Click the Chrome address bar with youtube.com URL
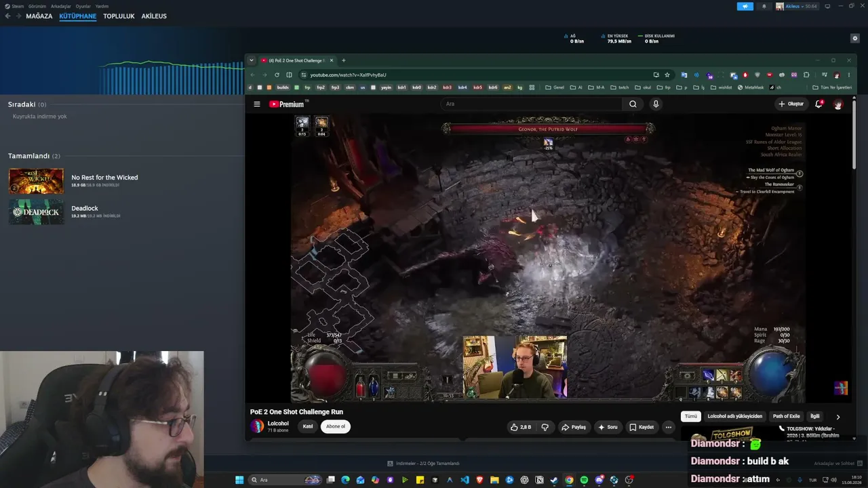Image resolution: width=868 pixels, height=488 pixels. coord(475,75)
